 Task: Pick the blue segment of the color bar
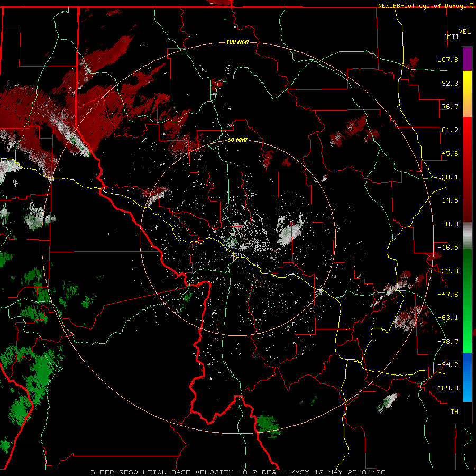tap(467, 377)
